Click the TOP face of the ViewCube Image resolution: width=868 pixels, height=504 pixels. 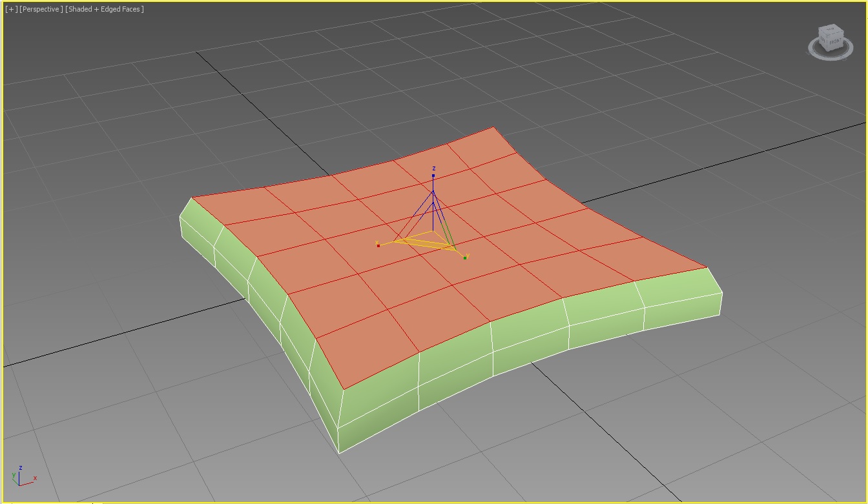coord(830,30)
